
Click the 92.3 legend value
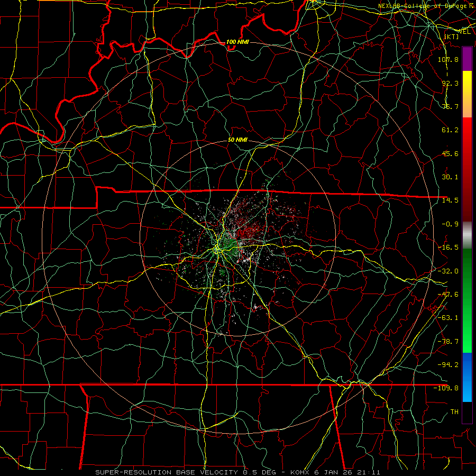(x=450, y=83)
